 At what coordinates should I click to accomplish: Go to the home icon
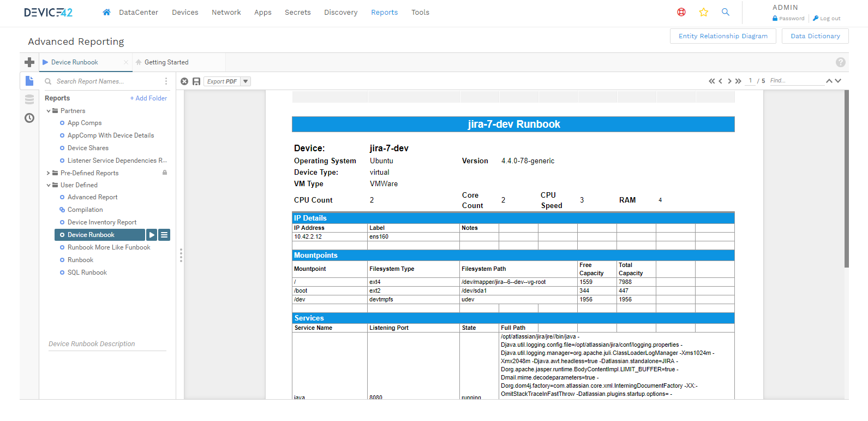[x=106, y=12]
